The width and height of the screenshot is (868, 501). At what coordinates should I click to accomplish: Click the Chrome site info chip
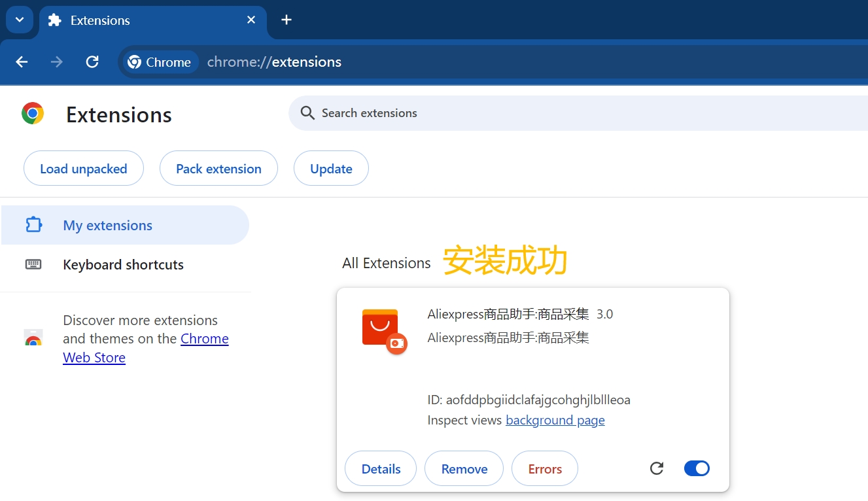(160, 62)
